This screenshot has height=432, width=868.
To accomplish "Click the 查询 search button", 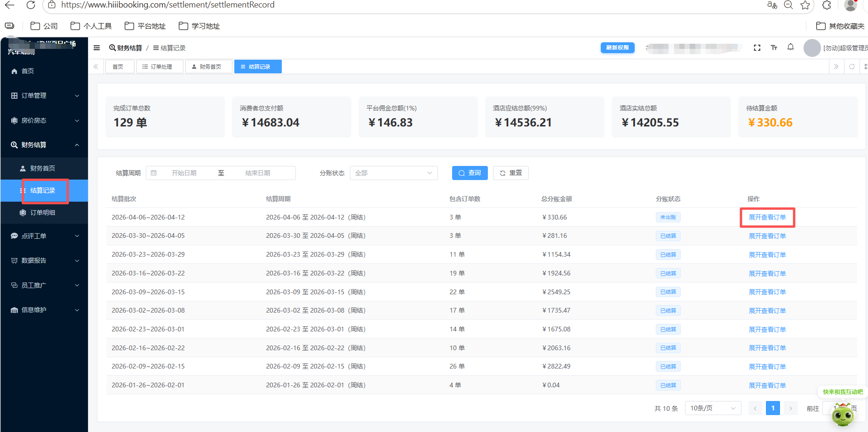I will tap(470, 173).
